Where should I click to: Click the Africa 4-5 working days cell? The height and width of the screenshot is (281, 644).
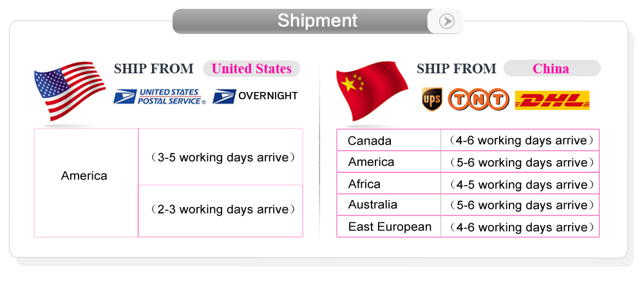(519, 185)
